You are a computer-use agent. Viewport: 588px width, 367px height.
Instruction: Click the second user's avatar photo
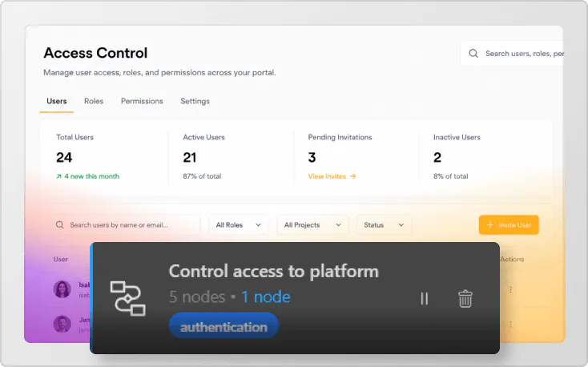62,324
